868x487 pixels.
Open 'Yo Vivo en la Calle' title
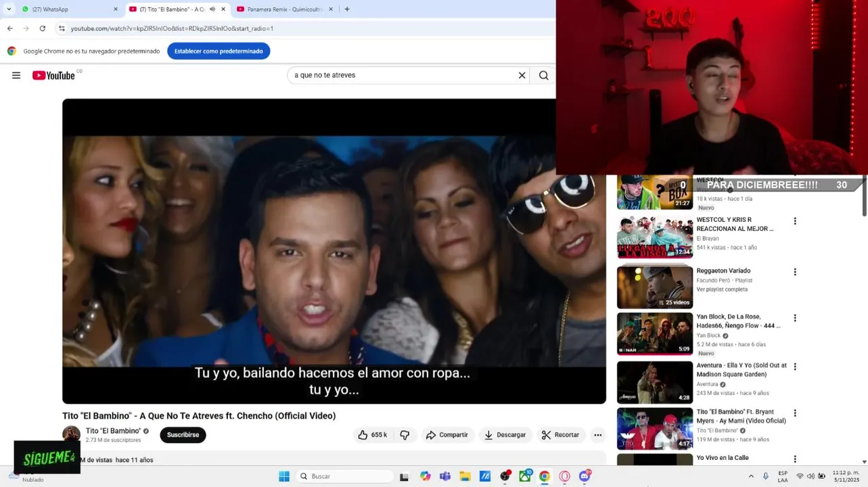tap(723, 458)
